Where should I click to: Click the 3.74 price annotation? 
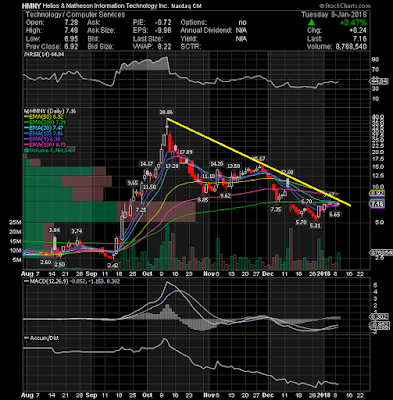77,231
